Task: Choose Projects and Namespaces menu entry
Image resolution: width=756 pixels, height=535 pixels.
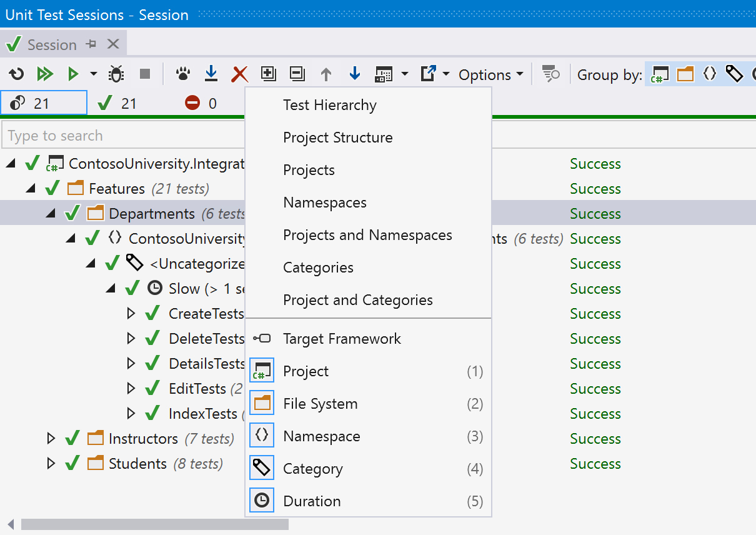Action: click(367, 235)
